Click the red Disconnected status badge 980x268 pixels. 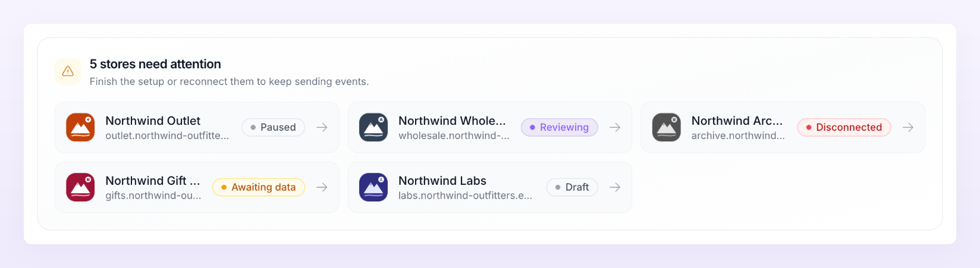(x=844, y=127)
